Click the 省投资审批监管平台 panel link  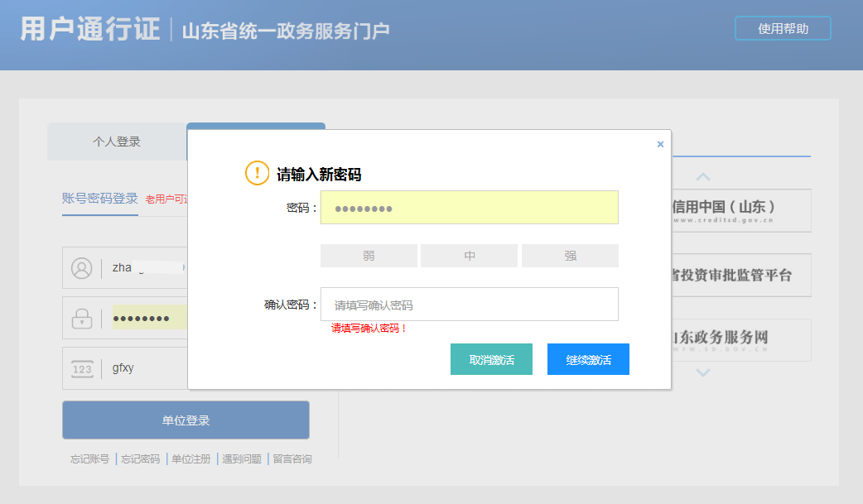[741, 275]
